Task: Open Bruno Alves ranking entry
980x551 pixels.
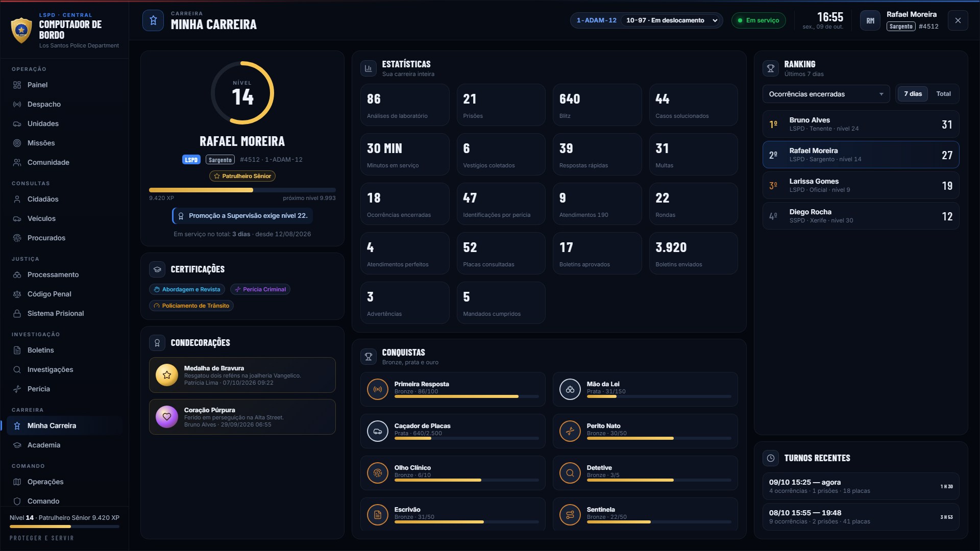Action: pyautogui.click(x=861, y=124)
